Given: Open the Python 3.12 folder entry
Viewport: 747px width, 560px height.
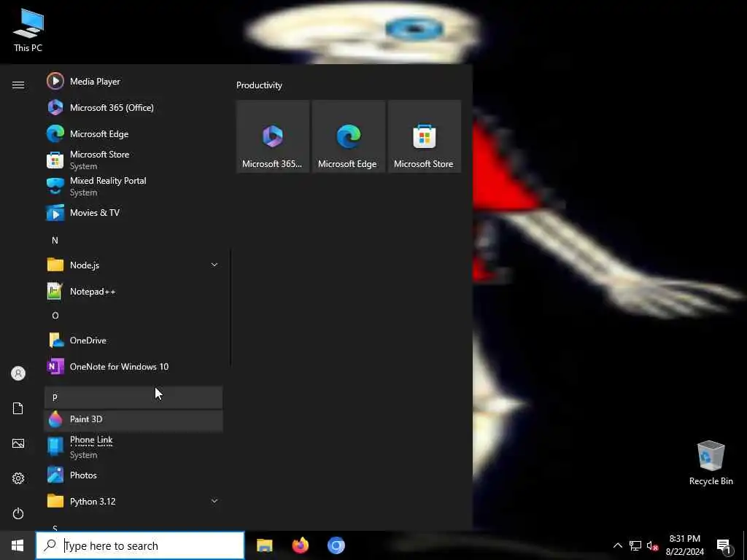Looking at the screenshot, I should point(133,501).
